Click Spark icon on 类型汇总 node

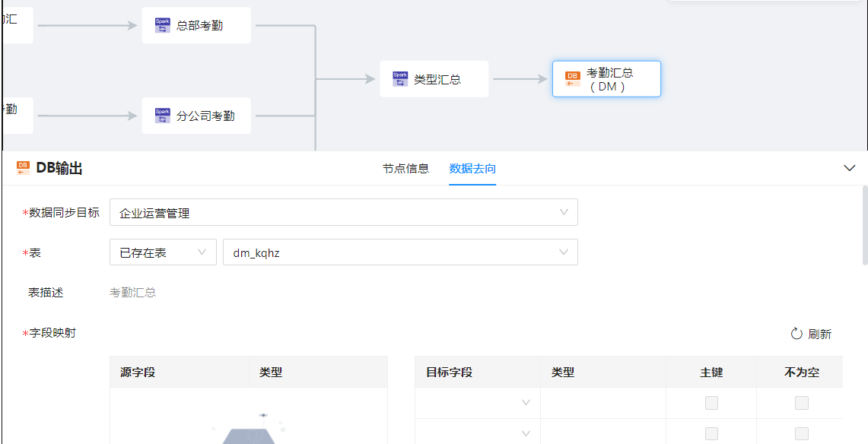point(400,79)
